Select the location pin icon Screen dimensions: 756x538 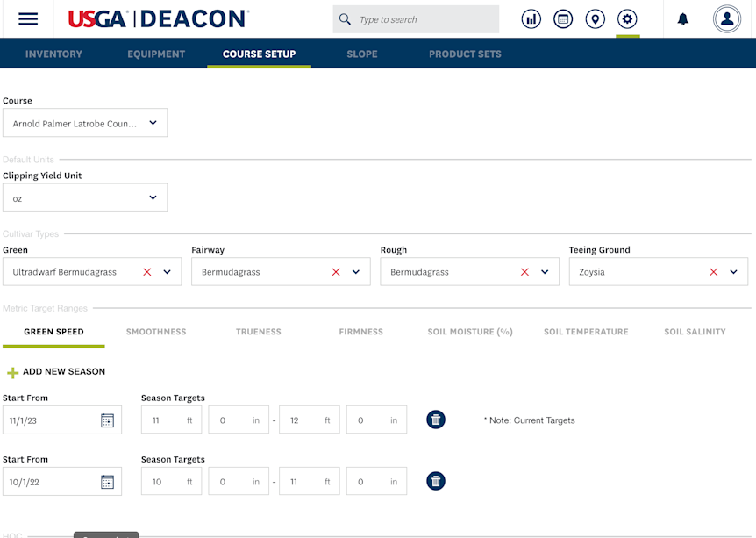tap(596, 18)
